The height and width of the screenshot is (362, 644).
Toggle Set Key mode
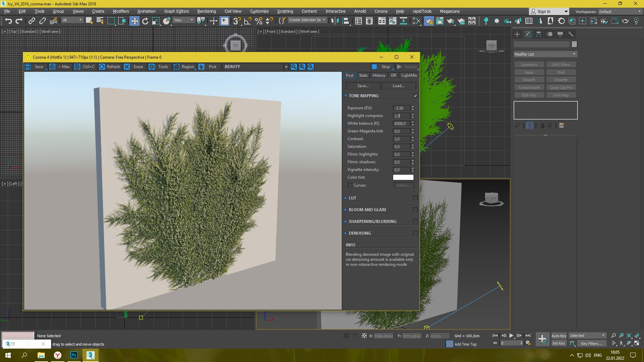559,343
